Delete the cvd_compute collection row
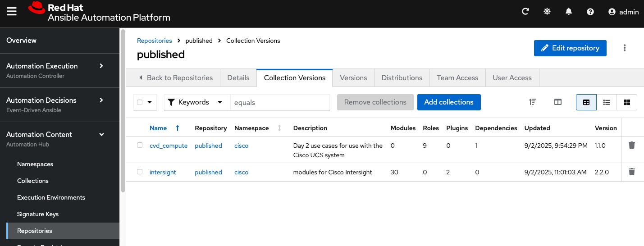This screenshot has width=644, height=246. [x=632, y=145]
